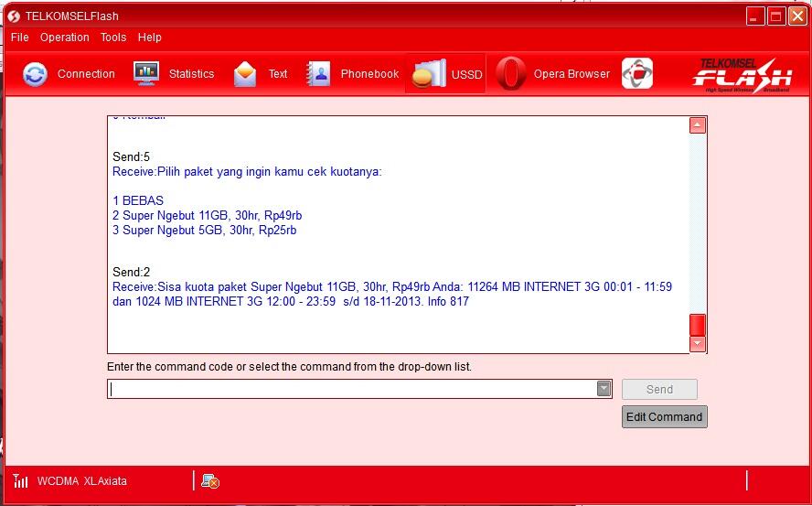Open the Operation menu

click(x=65, y=38)
